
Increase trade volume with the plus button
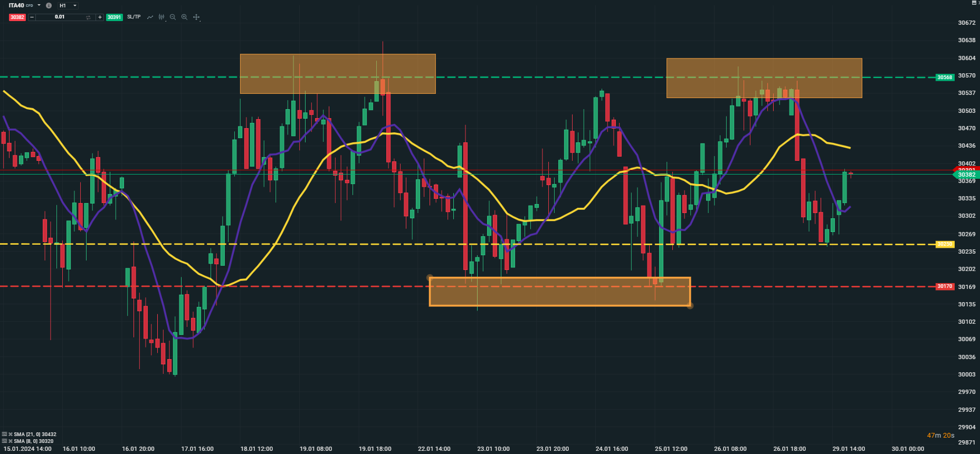tap(100, 17)
